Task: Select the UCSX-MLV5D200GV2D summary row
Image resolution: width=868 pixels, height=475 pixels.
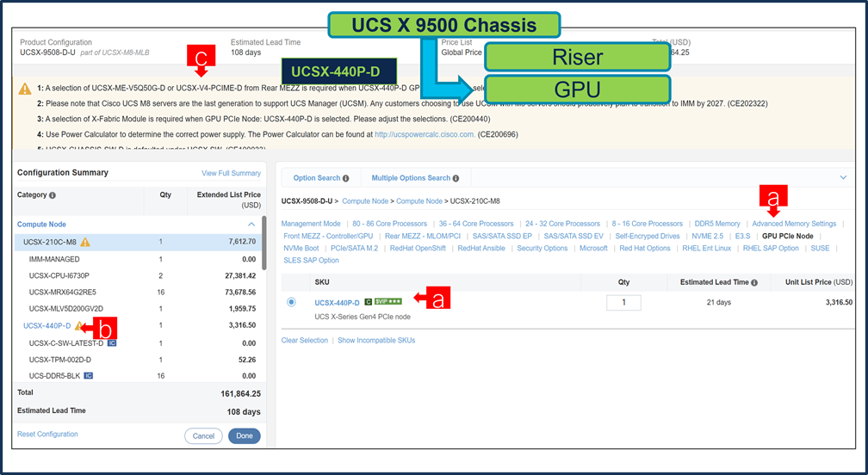Action: pos(138,309)
